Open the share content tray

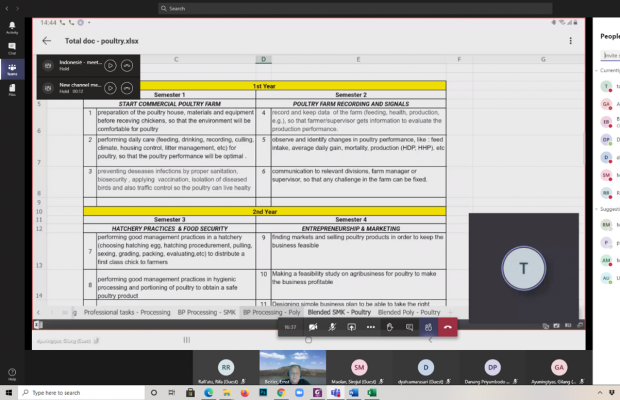[352, 327]
